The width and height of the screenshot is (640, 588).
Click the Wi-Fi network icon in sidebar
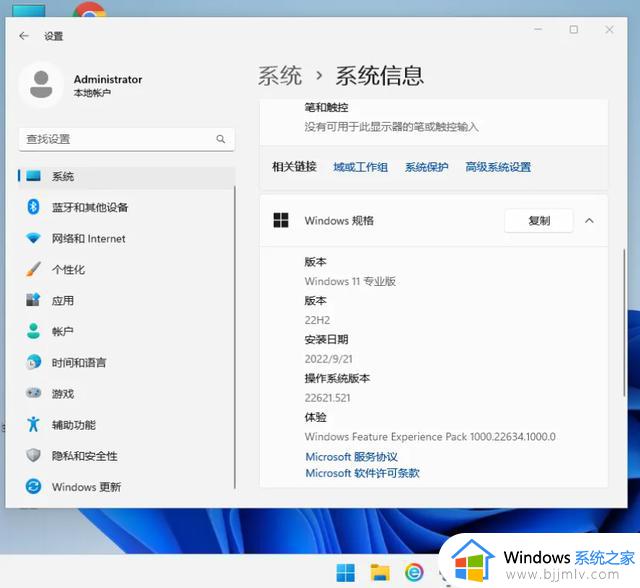(33, 238)
